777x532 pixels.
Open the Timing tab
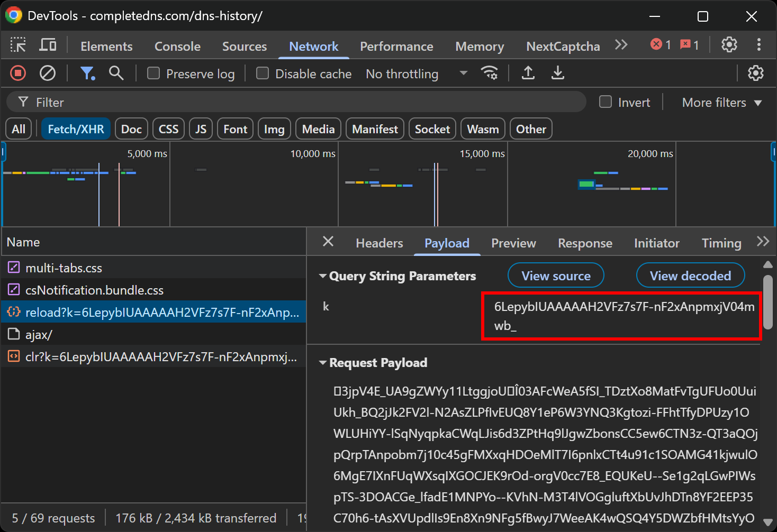pos(721,243)
